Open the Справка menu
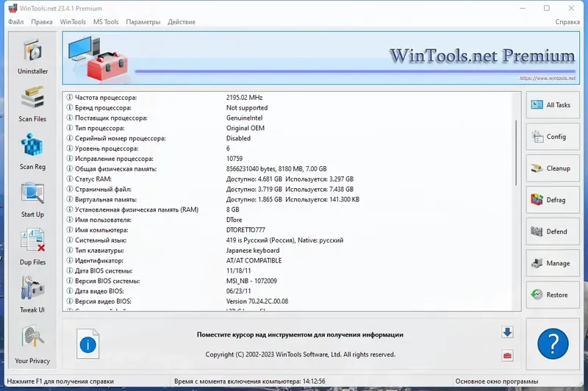The height and width of the screenshot is (391, 588). click(x=567, y=22)
